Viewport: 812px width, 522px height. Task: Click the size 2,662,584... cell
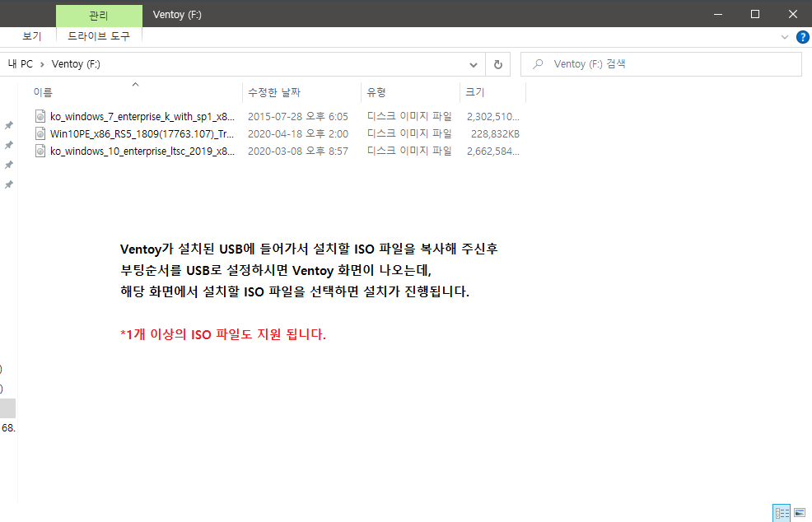[493, 151]
